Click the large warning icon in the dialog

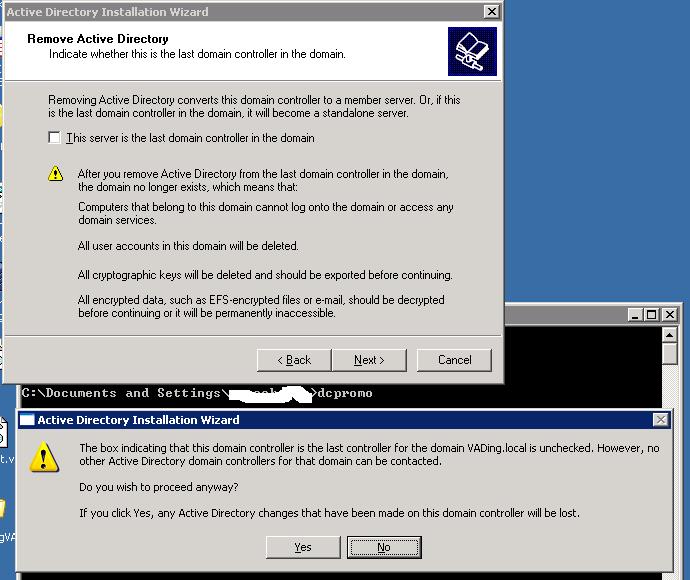point(44,457)
